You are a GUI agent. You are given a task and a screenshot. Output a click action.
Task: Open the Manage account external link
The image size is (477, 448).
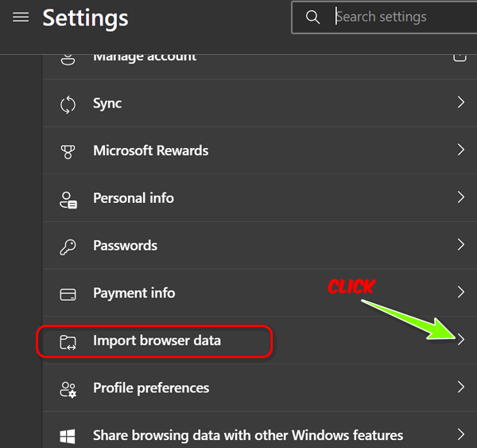(x=460, y=56)
